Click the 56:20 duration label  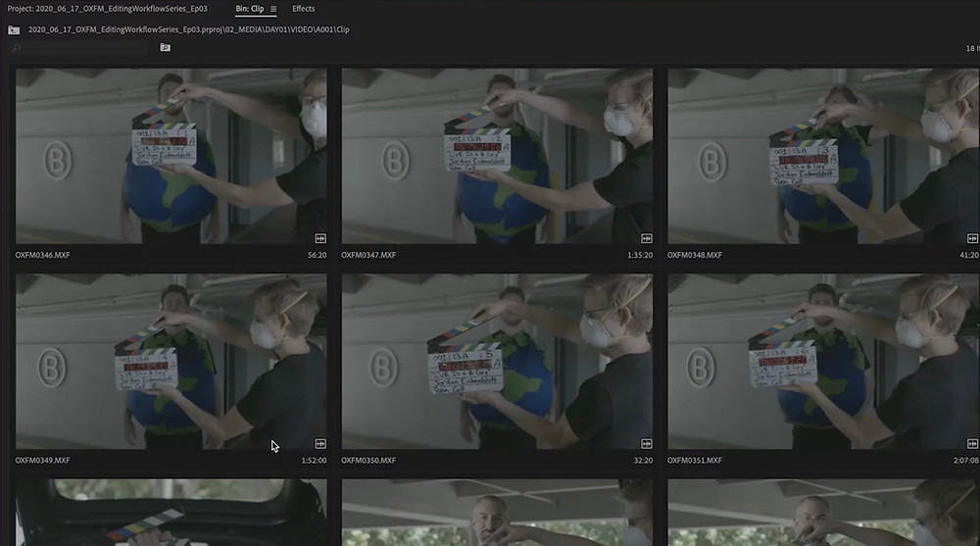[317, 255]
